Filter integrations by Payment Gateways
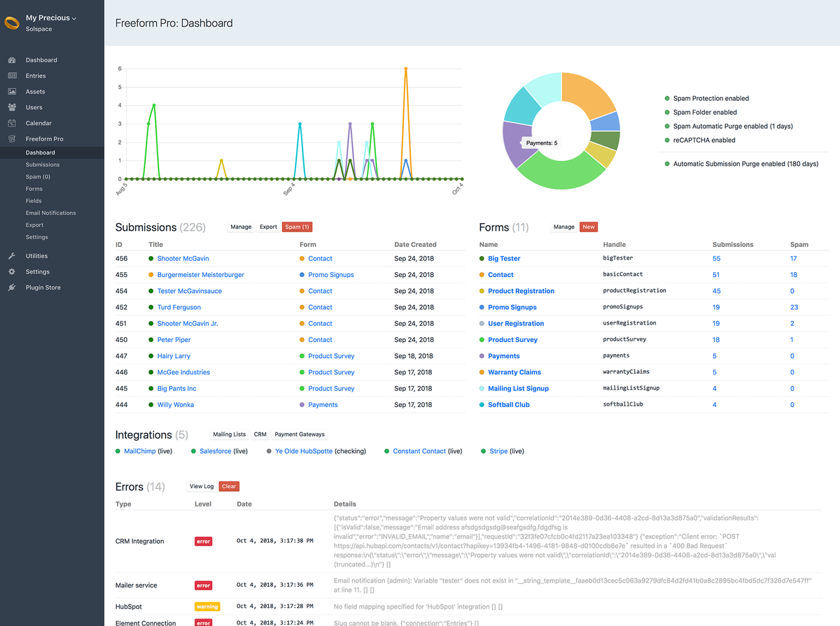 300,434
